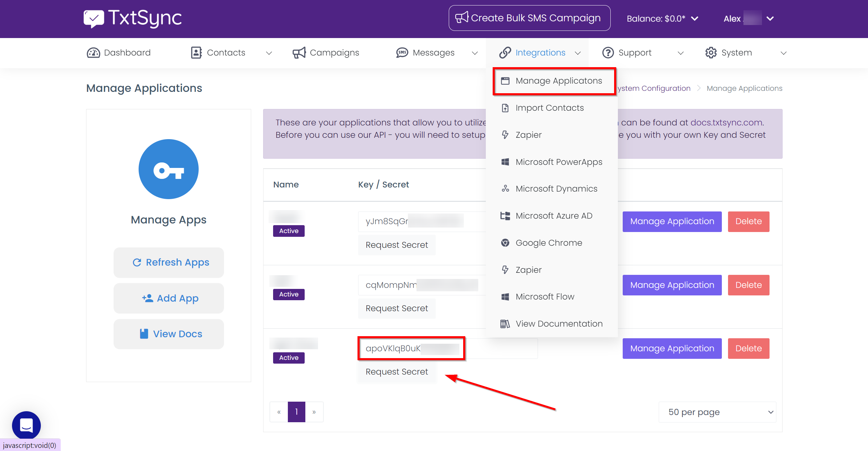Click the System gear icon
This screenshot has height=451, width=868.
[711, 53]
